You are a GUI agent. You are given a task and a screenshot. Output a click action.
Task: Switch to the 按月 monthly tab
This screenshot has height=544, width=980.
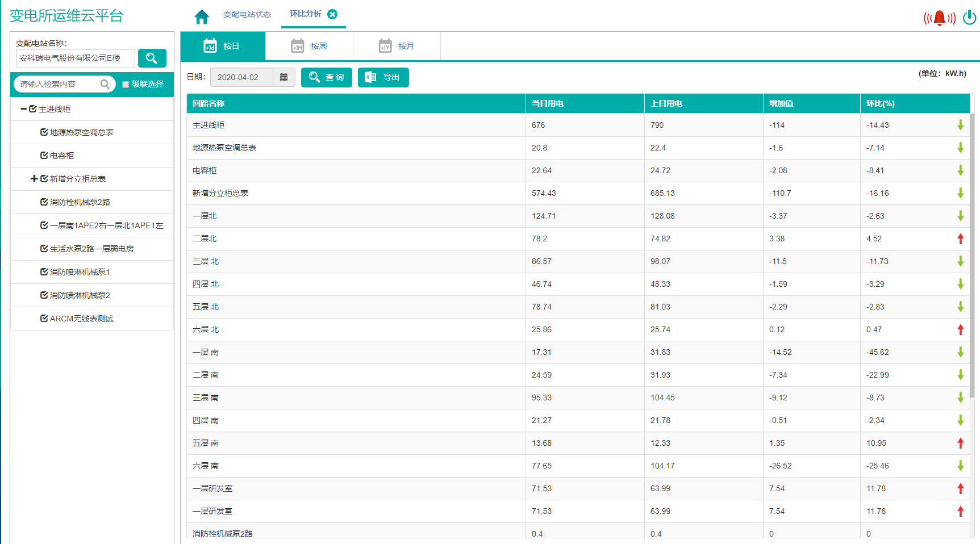(x=397, y=46)
